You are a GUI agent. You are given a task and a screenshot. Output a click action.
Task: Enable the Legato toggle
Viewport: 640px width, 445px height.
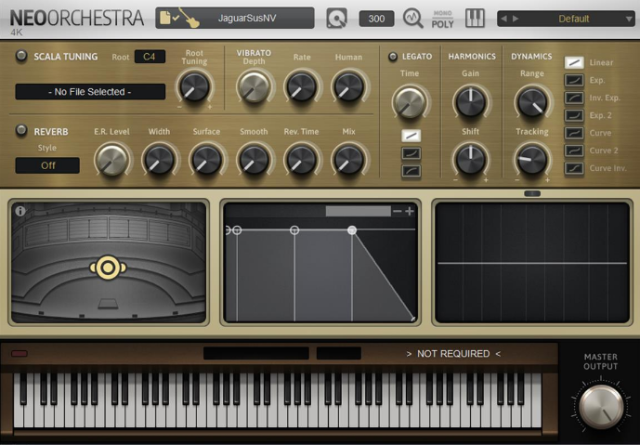[x=393, y=57]
